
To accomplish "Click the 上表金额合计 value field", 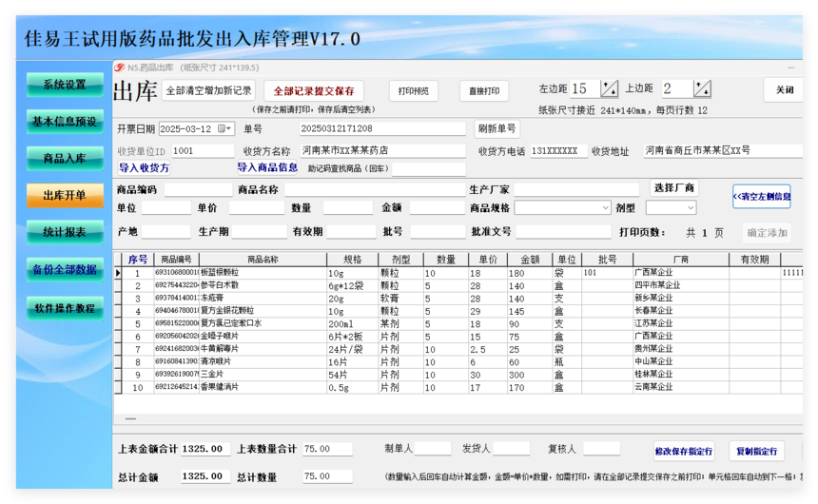I will [x=205, y=449].
